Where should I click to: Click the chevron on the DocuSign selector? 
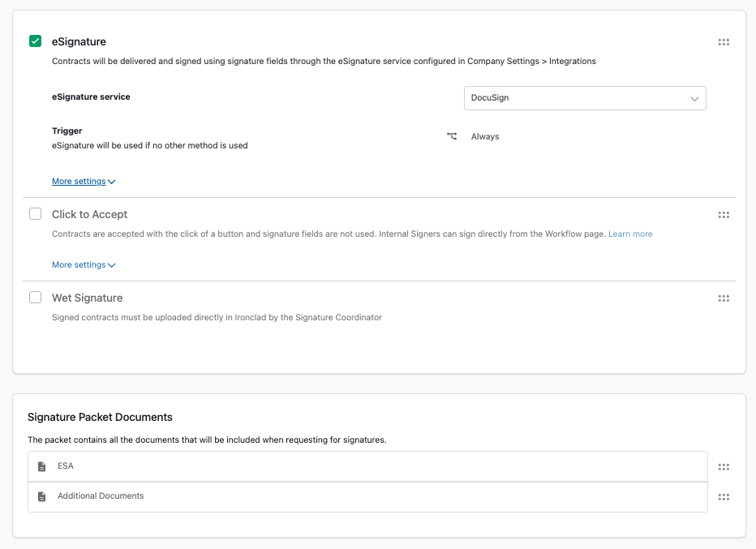(x=695, y=97)
